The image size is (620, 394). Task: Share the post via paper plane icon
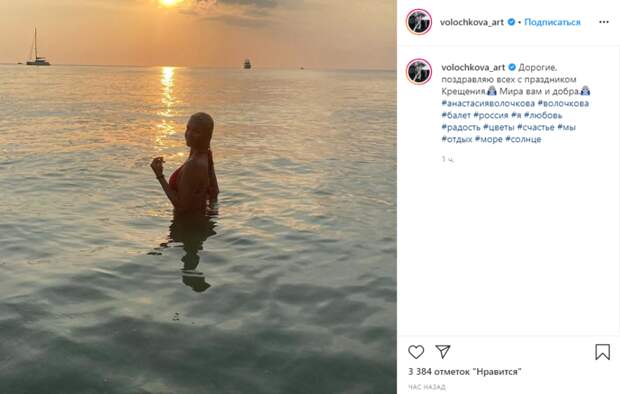(x=443, y=351)
